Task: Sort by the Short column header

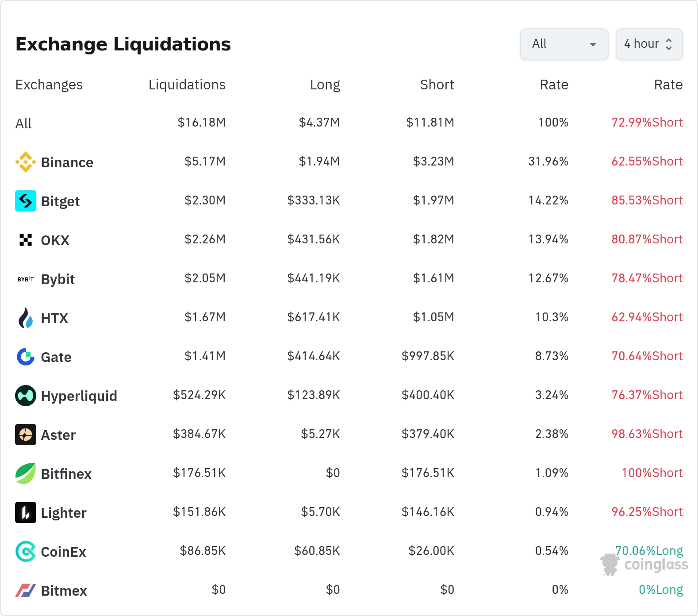Action: (437, 85)
